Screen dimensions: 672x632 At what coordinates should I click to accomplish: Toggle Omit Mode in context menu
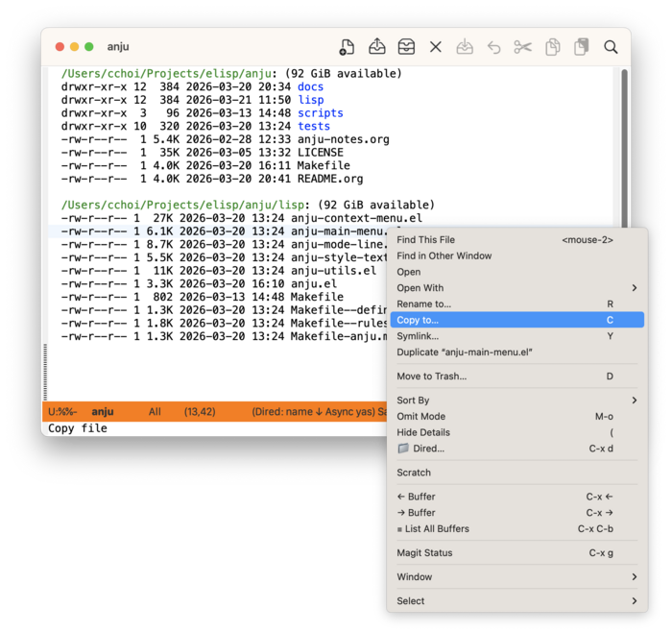tap(420, 416)
